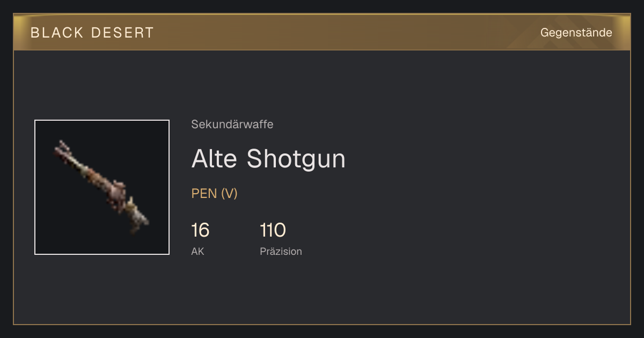Image resolution: width=644 pixels, height=338 pixels.
Task: Open the Gegenstände section link
Action: tap(576, 33)
